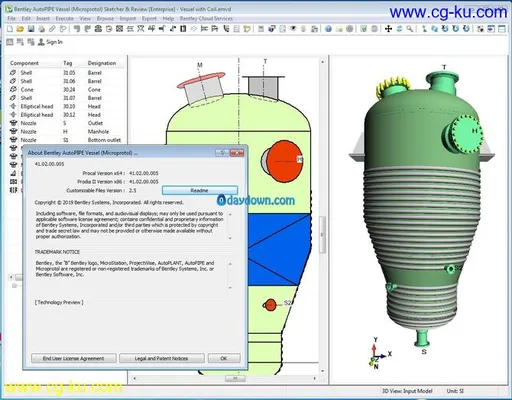Click the Sign In link
This screenshot has width=512, height=400.
tap(54, 42)
